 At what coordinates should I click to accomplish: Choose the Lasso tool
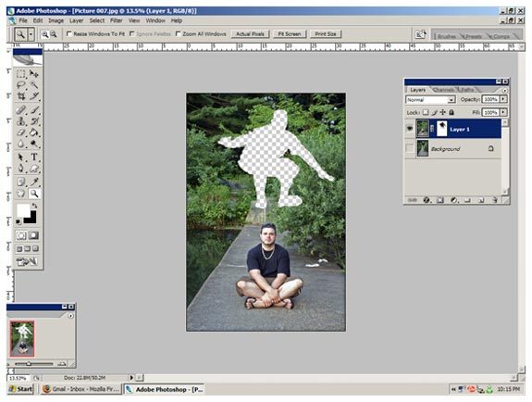[21, 85]
